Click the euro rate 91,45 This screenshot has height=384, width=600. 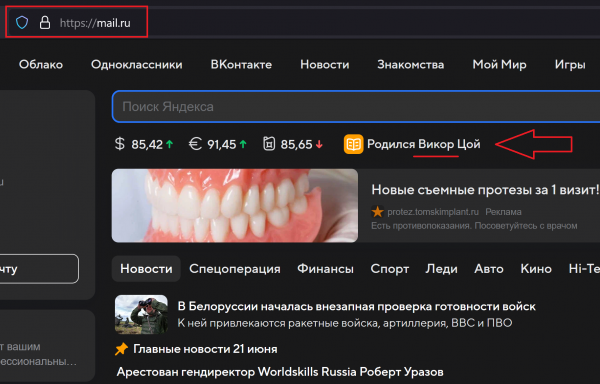pos(222,145)
